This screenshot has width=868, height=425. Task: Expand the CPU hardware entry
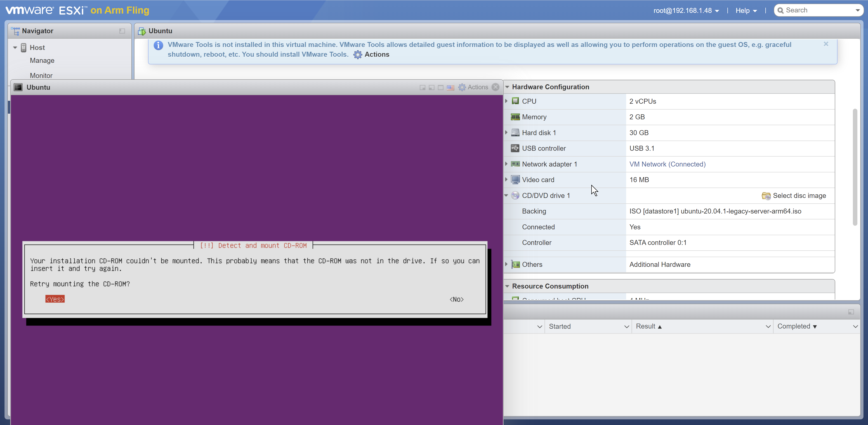coord(506,101)
